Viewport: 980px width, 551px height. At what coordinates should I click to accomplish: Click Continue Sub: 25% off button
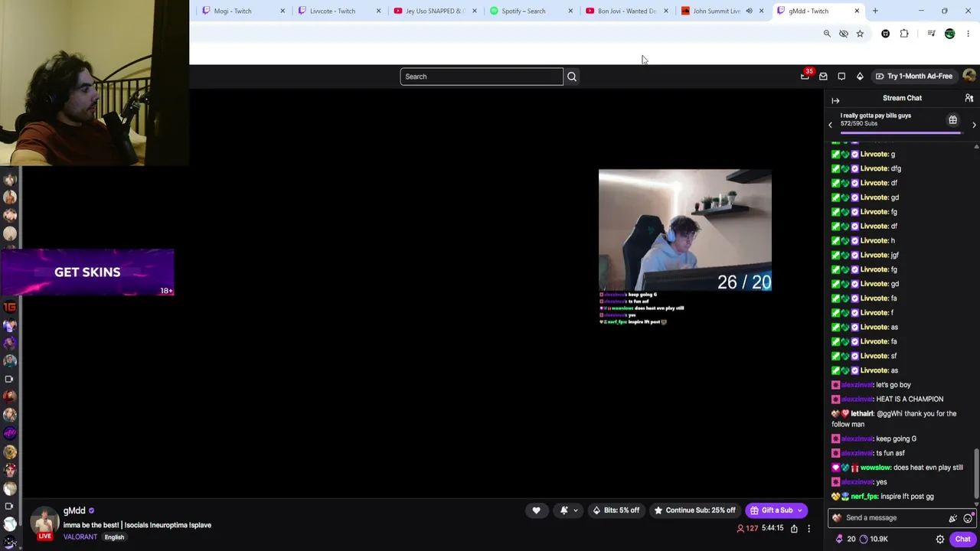pyautogui.click(x=694, y=510)
